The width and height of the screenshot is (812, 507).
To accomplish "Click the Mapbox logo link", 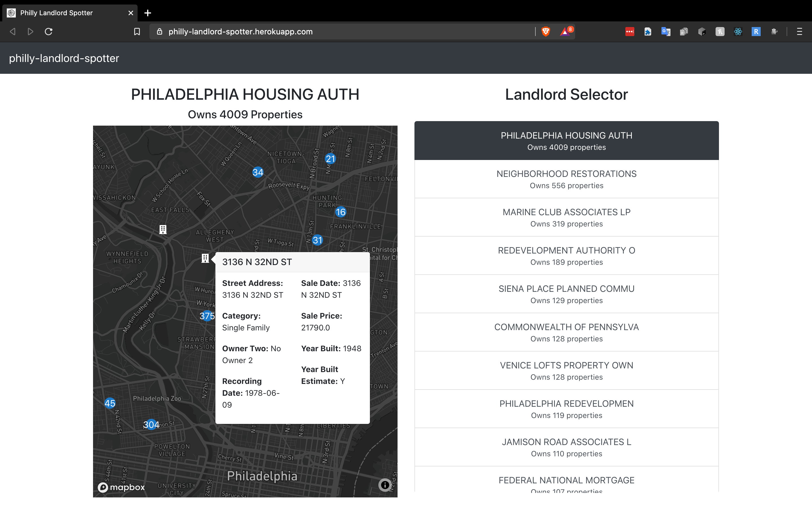I will click(x=121, y=487).
